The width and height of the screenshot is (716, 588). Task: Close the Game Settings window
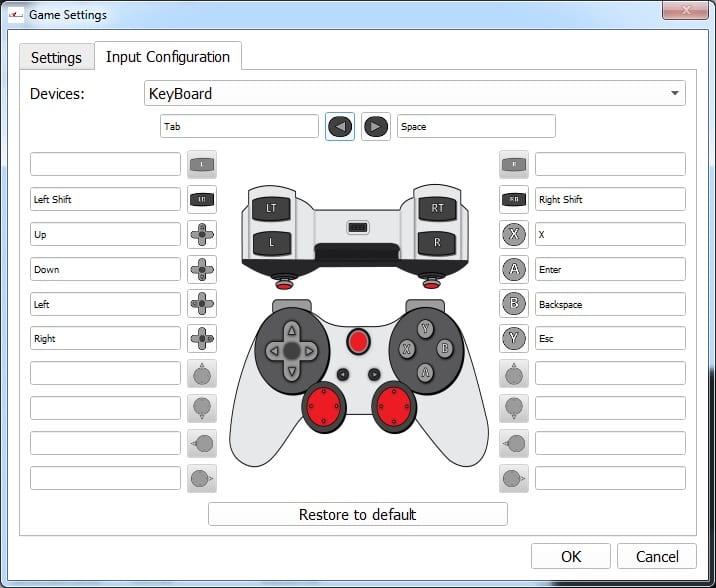point(685,10)
